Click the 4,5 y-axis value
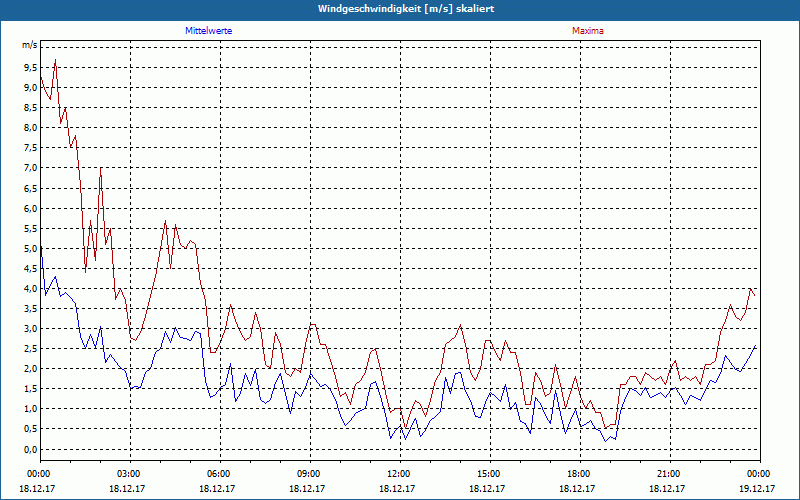 tap(31, 269)
